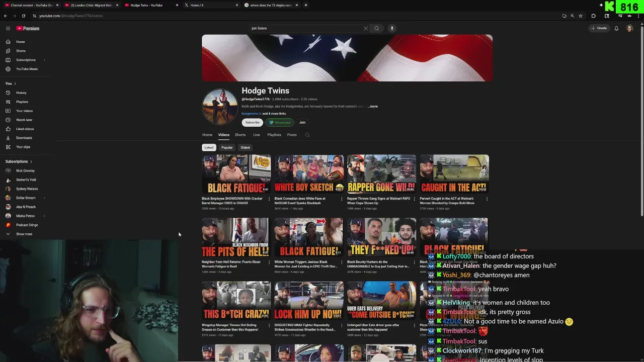Viewport: 644px width, 362px height.
Task: Select the channel Videos tab
Action: (224, 135)
